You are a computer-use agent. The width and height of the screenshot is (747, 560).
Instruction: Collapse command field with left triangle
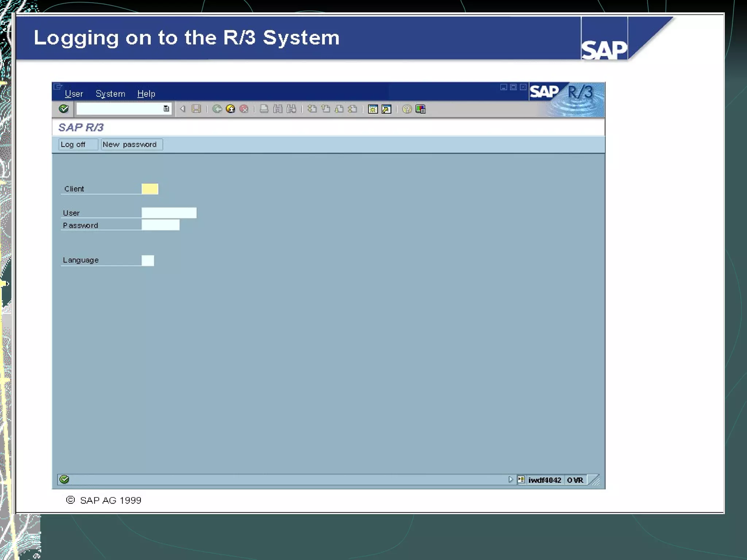pyautogui.click(x=182, y=109)
